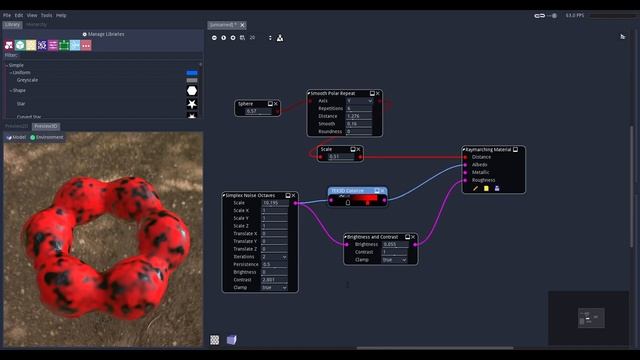Open Axis dropdown in Smooth Polar Repeat
This screenshot has width=640, height=360.
point(360,101)
